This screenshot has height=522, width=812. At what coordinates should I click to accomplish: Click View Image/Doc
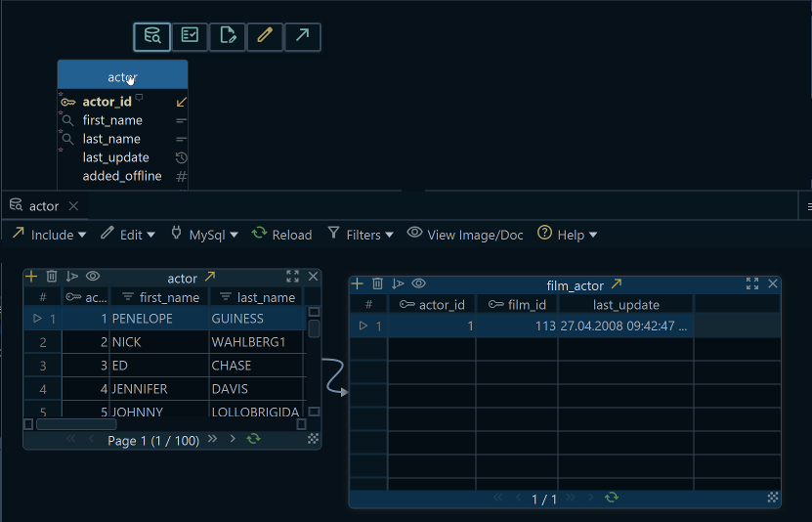465,235
